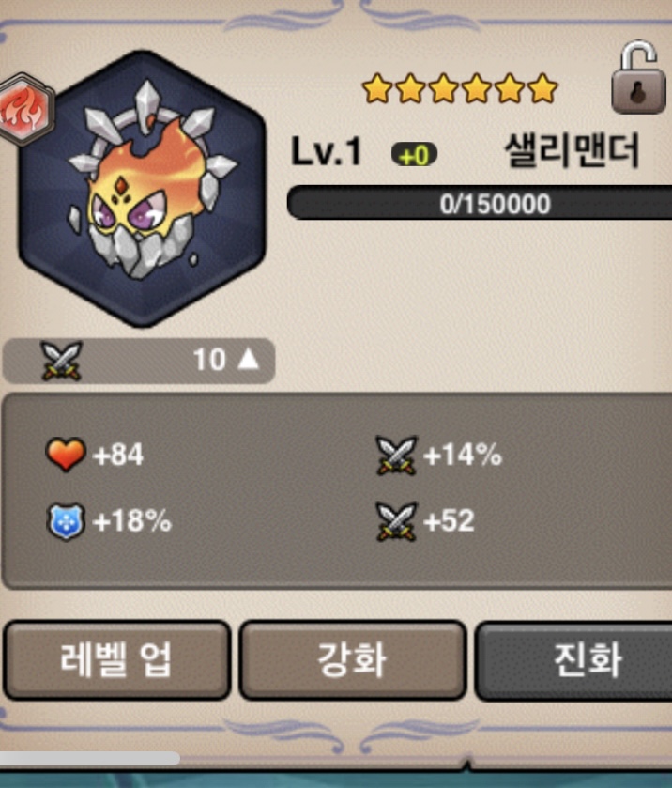
Task: Tap the crossed swords attack power icon
Action: pyautogui.click(x=61, y=361)
